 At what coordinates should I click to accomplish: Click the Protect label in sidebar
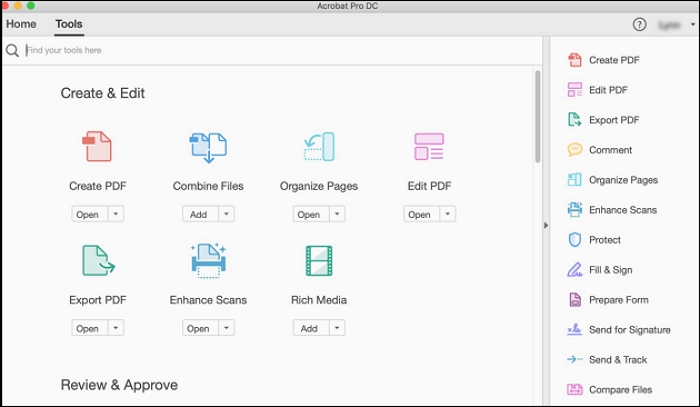point(604,240)
